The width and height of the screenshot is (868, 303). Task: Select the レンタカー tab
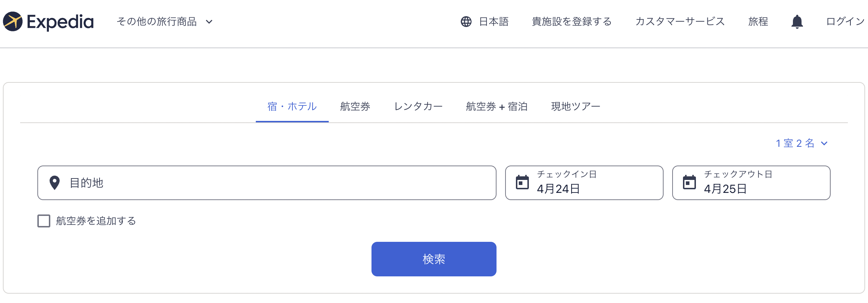tap(418, 107)
